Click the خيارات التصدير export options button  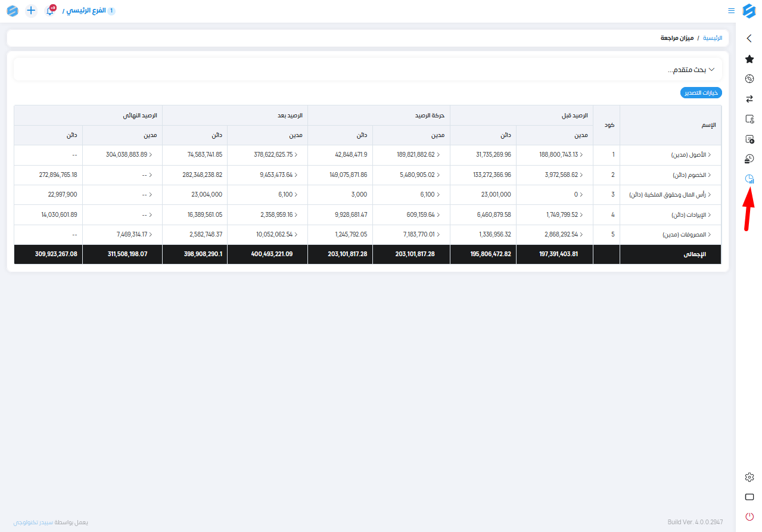tap(701, 93)
